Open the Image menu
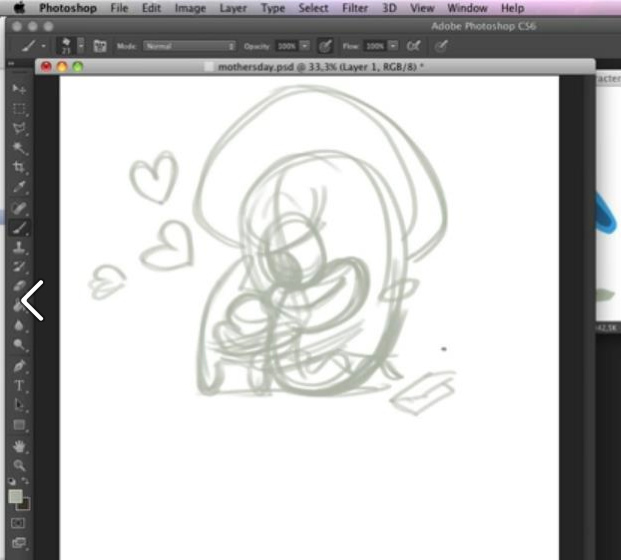Viewport: 621px width, 560px height. (x=190, y=8)
